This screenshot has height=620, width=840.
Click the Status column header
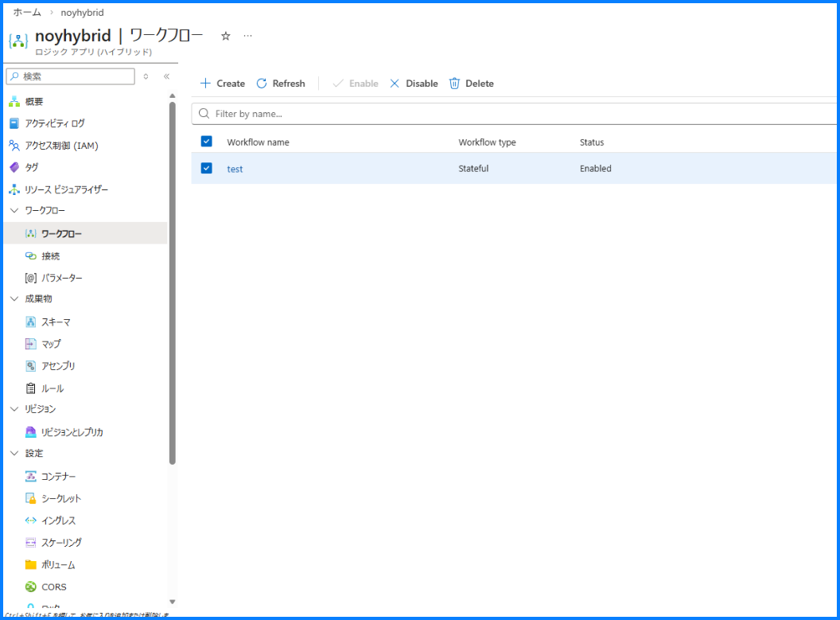[x=592, y=142]
